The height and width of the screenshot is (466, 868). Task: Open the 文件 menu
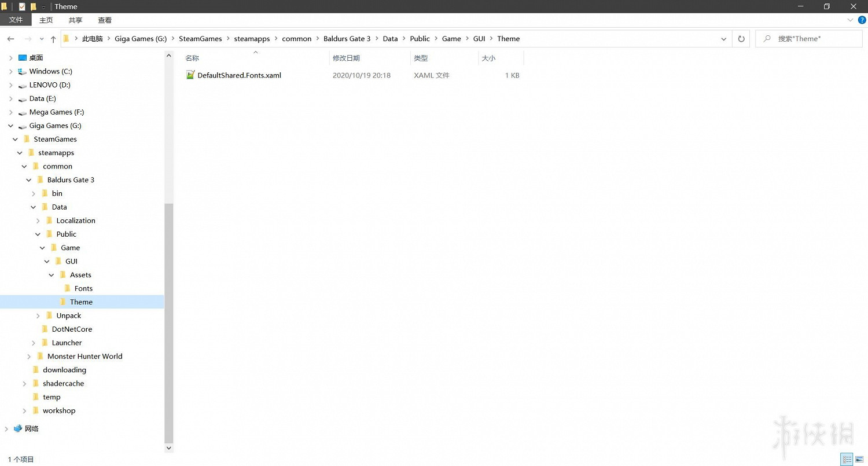(x=16, y=20)
